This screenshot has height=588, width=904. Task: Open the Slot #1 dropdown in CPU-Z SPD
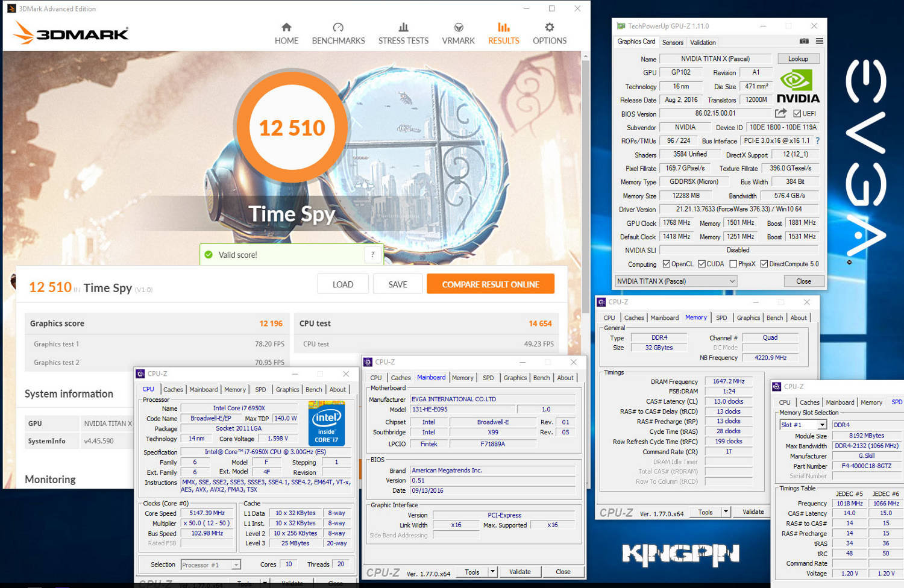click(803, 425)
